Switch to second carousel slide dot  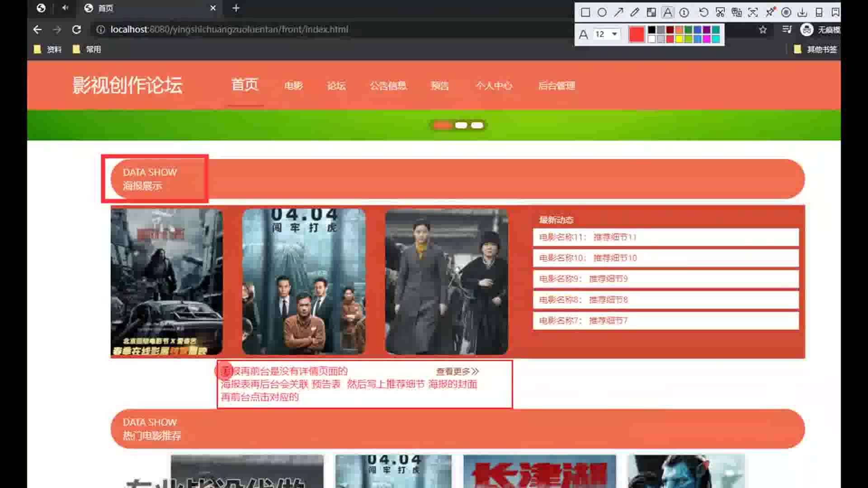pos(461,125)
